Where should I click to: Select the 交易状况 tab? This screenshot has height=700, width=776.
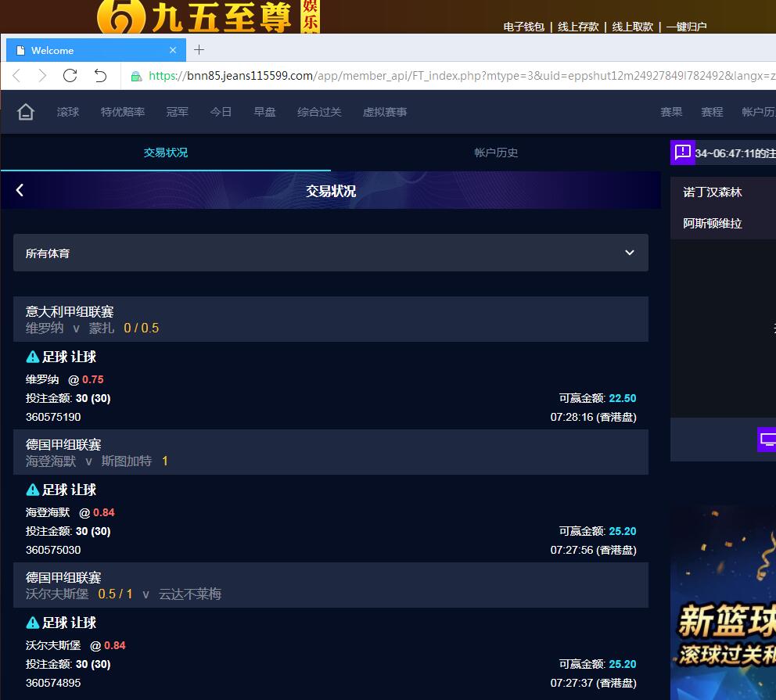pyautogui.click(x=165, y=153)
